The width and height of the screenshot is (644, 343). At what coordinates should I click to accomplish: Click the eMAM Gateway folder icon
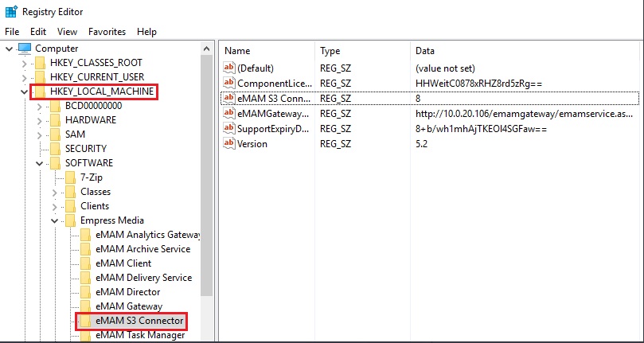click(85, 306)
